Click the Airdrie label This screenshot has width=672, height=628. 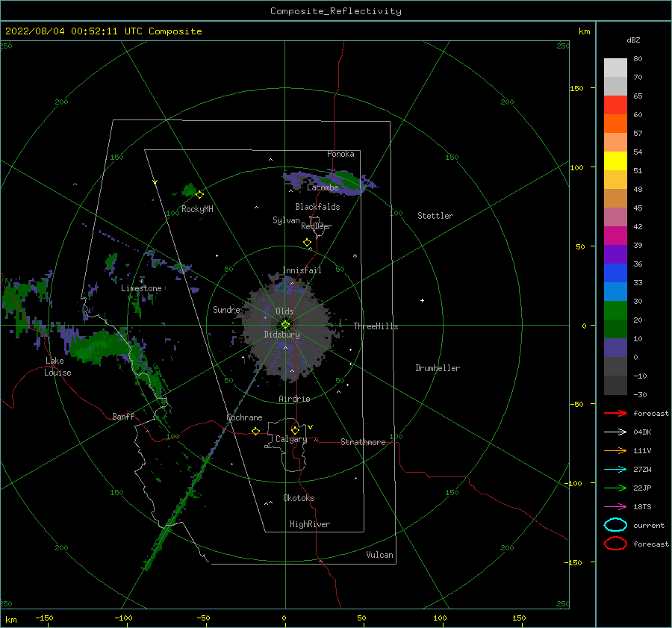pyautogui.click(x=294, y=399)
